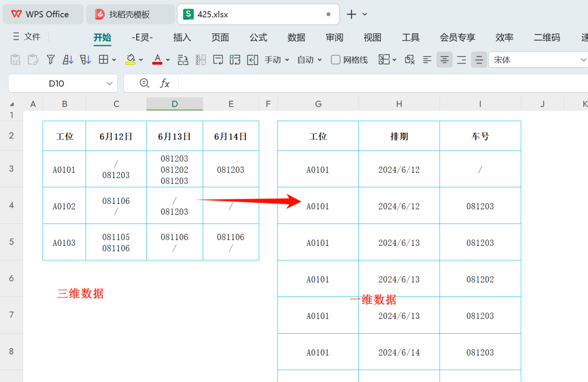Sort ascending with the A-to-Z icon
Image resolution: width=588 pixels, height=382 pixels.
pos(68,60)
